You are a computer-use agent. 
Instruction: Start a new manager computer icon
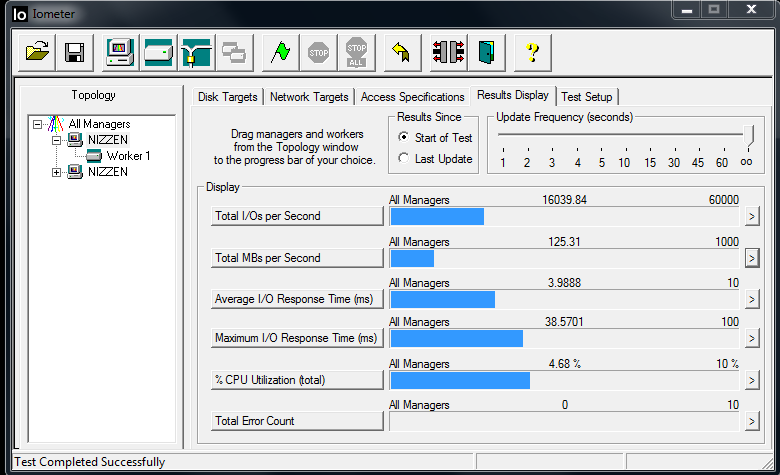120,52
